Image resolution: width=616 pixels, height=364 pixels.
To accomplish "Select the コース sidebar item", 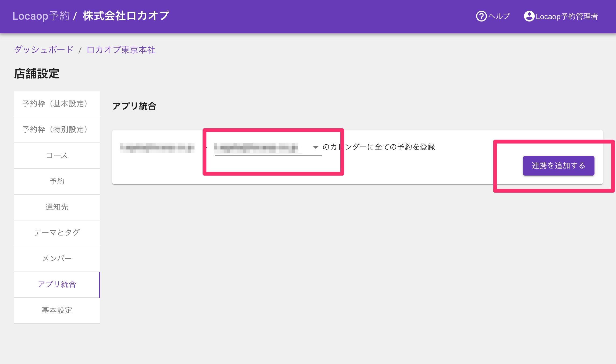I will pos(57,156).
